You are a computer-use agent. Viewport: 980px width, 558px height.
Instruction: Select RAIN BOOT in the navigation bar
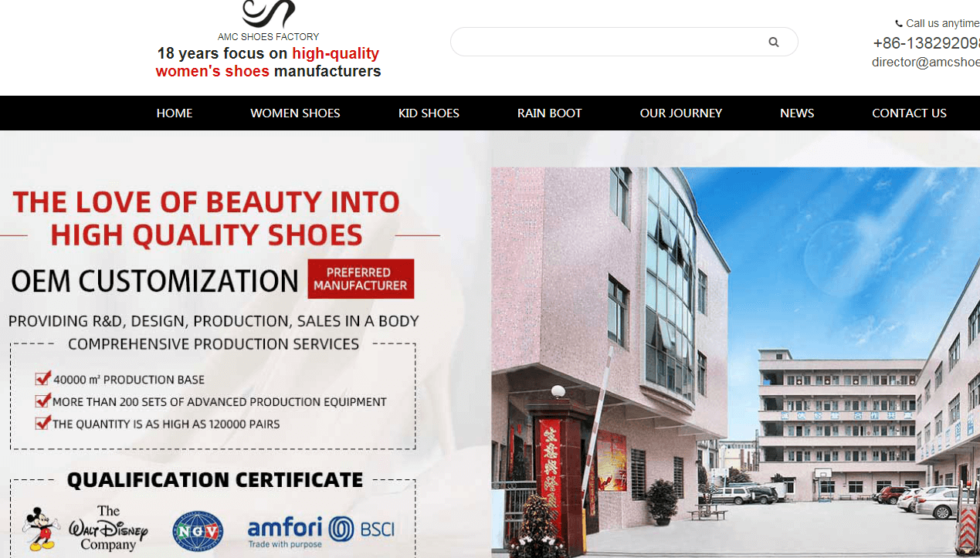[x=550, y=113]
